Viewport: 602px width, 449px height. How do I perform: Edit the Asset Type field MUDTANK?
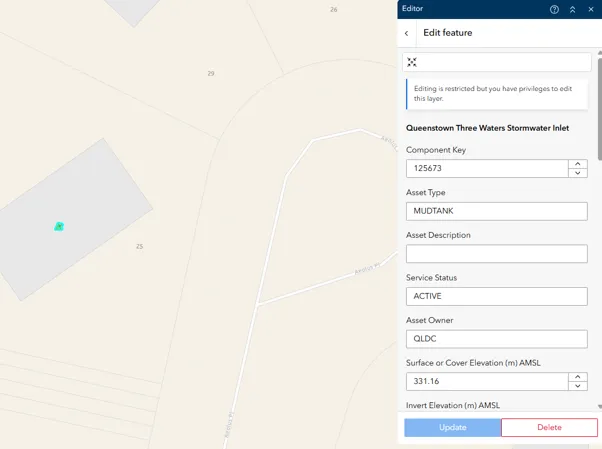coord(497,211)
